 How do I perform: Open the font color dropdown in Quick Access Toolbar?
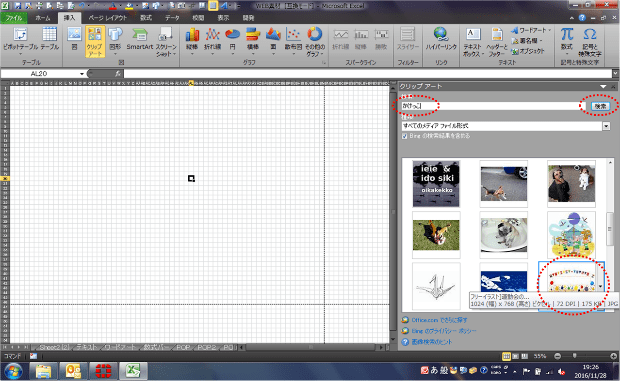click(121, 6)
